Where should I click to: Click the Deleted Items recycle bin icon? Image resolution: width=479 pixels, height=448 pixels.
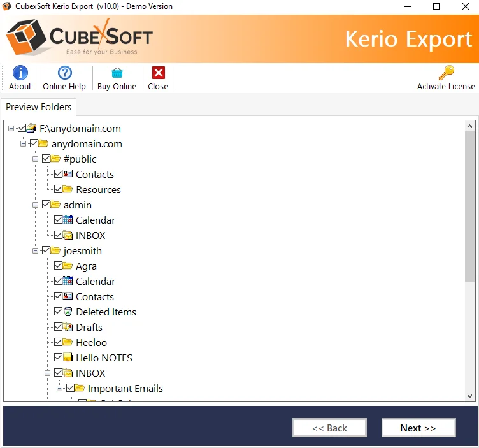pos(68,312)
